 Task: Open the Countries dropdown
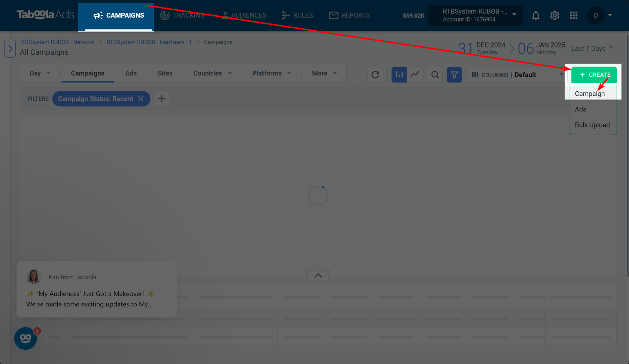click(212, 73)
